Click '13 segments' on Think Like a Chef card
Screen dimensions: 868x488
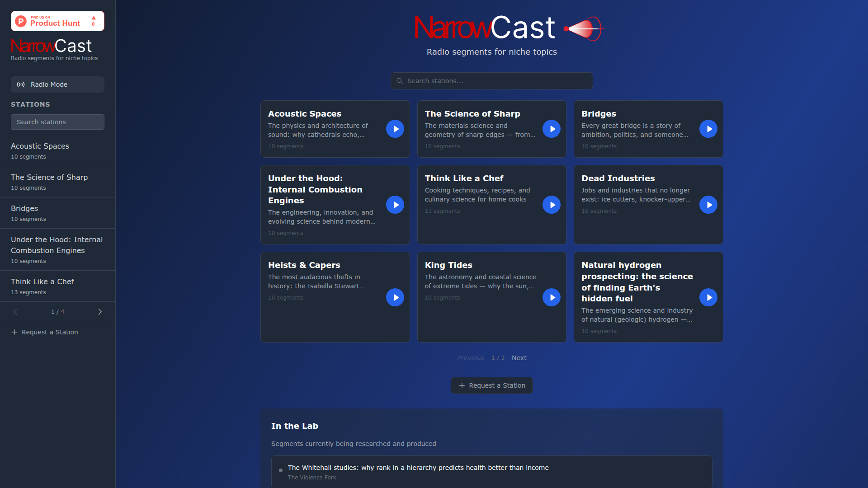click(x=442, y=211)
